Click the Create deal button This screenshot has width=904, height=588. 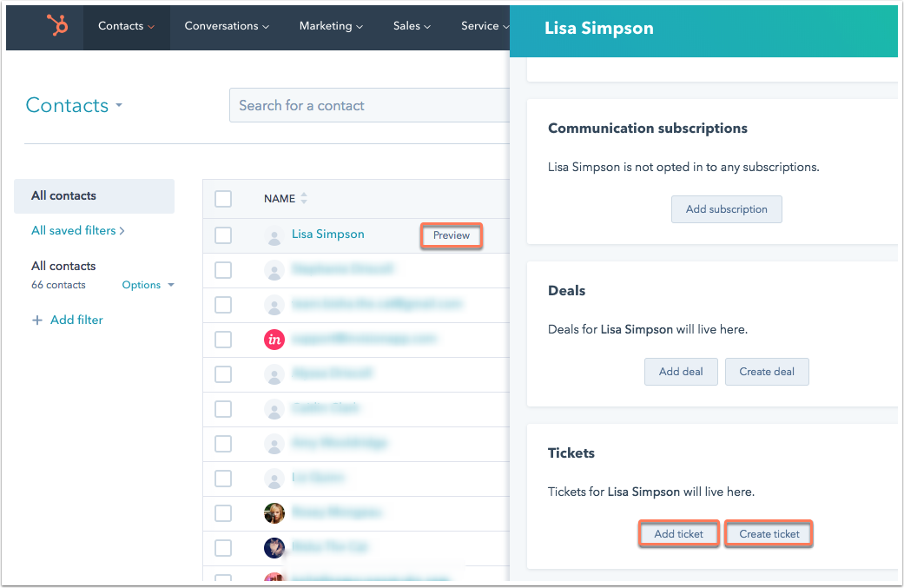pyautogui.click(x=767, y=371)
